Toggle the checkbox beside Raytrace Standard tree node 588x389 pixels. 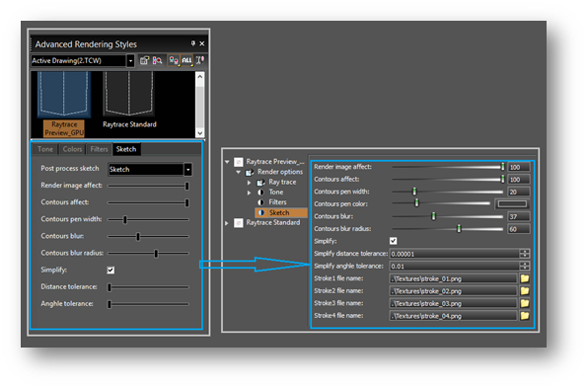click(239, 223)
